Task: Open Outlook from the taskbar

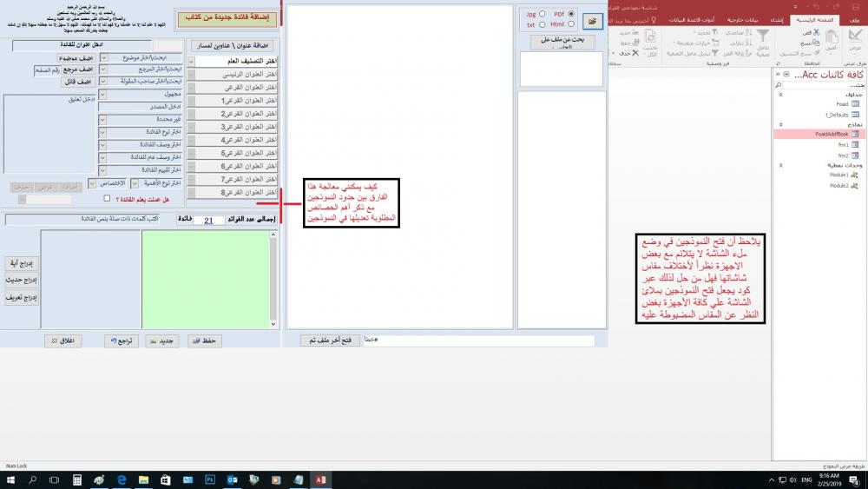Action: click(x=232, y=479)
